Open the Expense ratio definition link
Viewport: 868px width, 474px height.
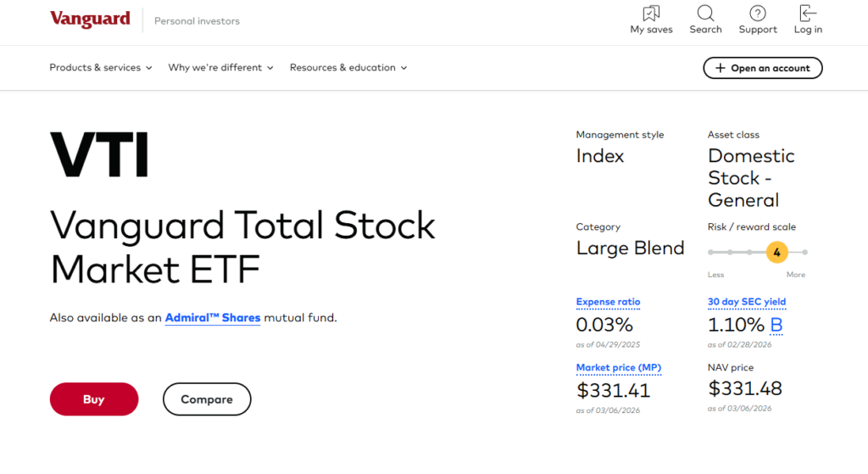[608, 302]
